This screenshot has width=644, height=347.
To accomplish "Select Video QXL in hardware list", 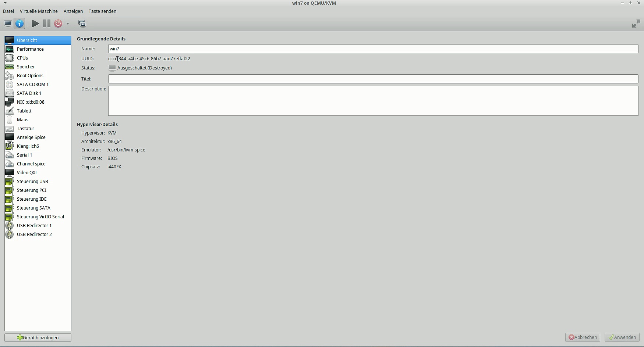I will [27, 173].
